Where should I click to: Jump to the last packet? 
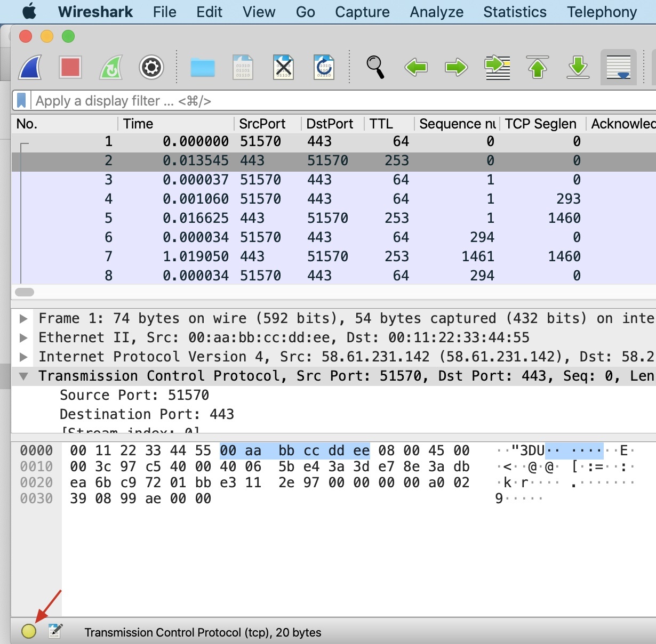[578, 68]
